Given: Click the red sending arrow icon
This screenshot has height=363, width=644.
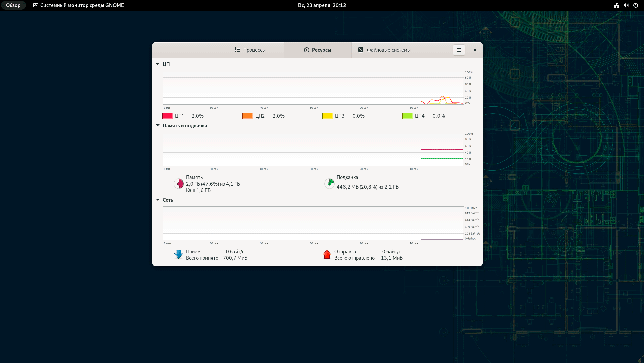Looking at the screenshot, I should click(x=327, y=254).
